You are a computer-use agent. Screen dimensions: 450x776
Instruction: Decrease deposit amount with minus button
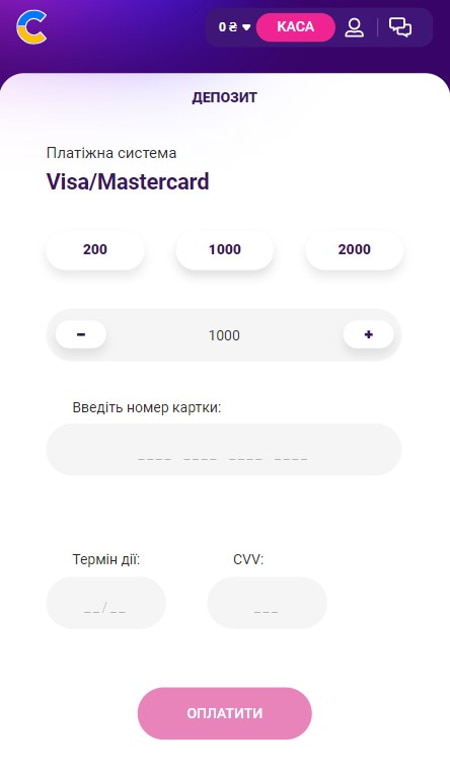coord(81,335)
